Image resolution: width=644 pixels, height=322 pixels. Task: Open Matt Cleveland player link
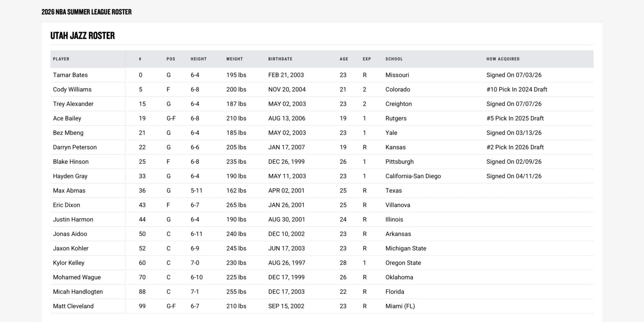pyautogui.click(x=73, y=306)
